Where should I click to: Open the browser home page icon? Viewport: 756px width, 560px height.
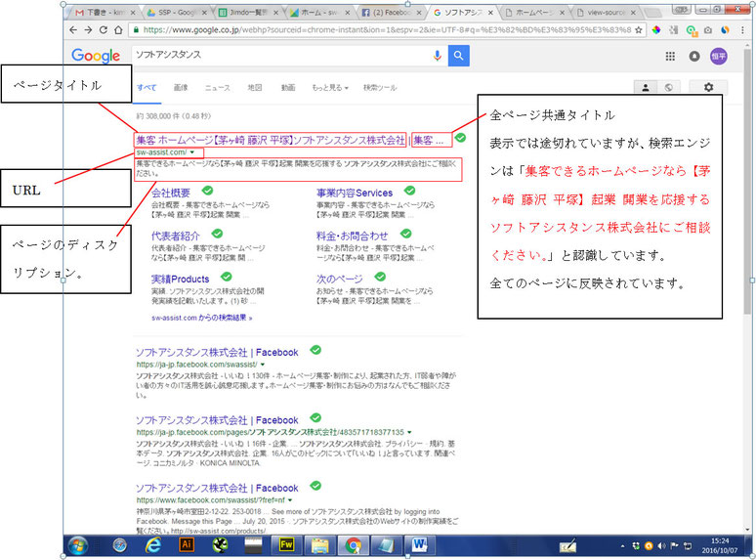click(x=118, y=30)
